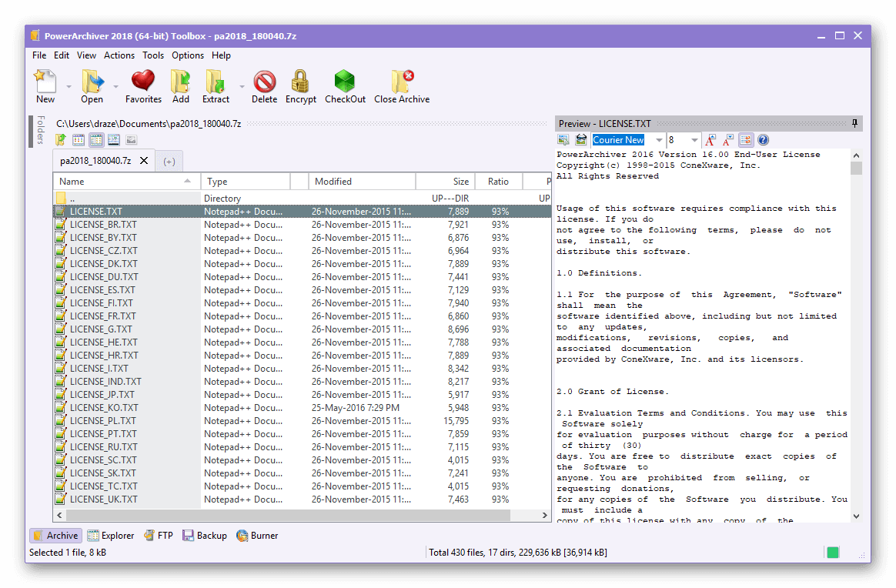Add a new tab with (+)
Viewport: 896px width, 588px height.
tap(169, 162)
